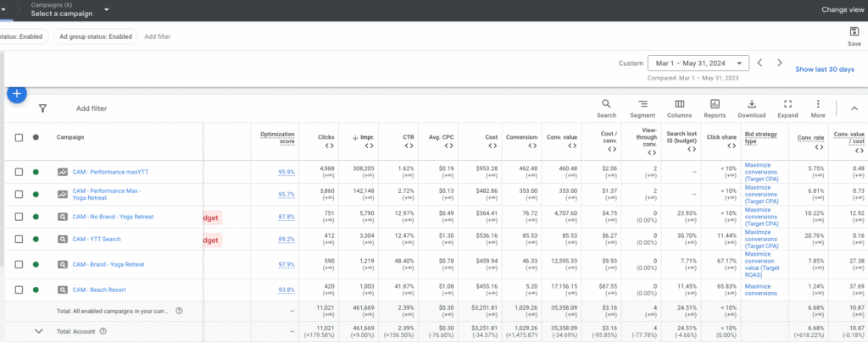The height and width of the screenshot is (342, 868).
Task: Check the CAM - YTT Search row checkbox
Action: [x=19, y=240]
